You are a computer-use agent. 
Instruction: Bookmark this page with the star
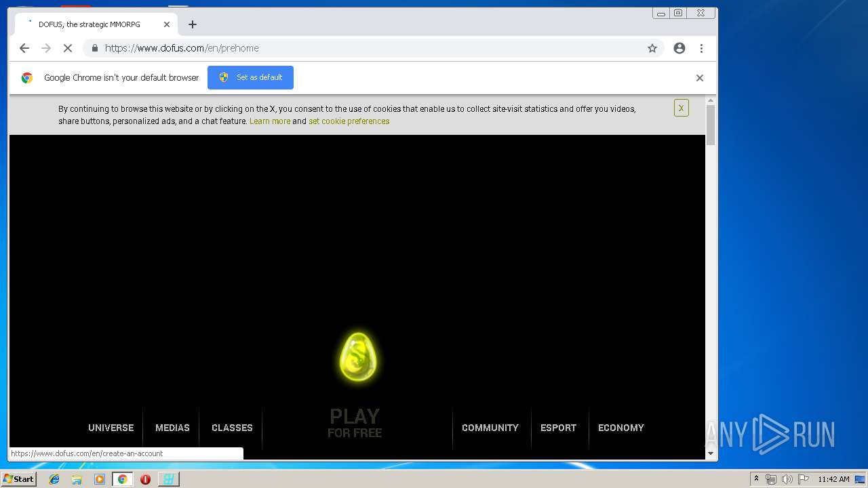[x=652, y=48]
